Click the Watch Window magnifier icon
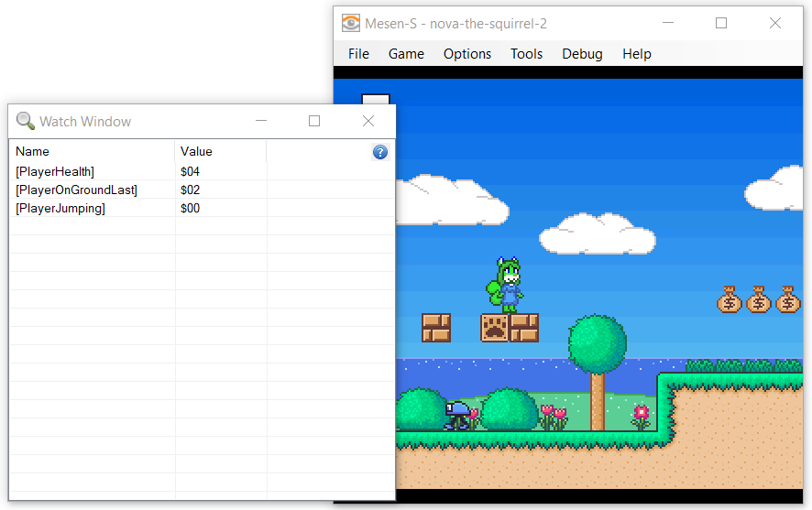The image size is (812, 510). click(x=26, y=121)
